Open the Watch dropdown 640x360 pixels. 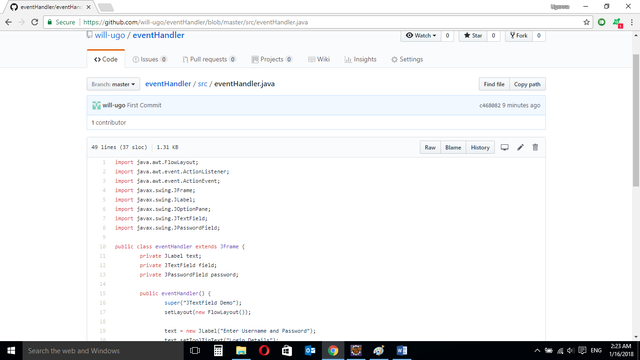(421, 36)
